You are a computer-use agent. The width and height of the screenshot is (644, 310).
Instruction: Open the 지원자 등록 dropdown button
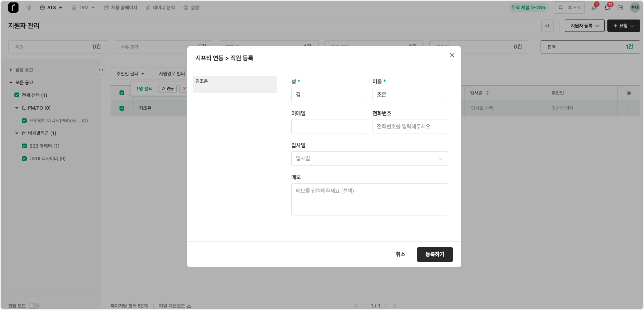[x=584, y=26]
